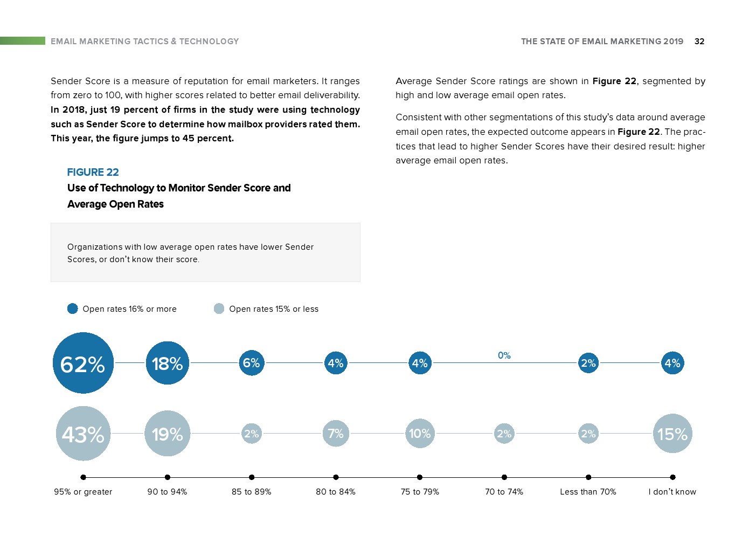Click the dark blue 18% bubble
This screenshot has width=756, height=535.
click(x=168, y=363)
